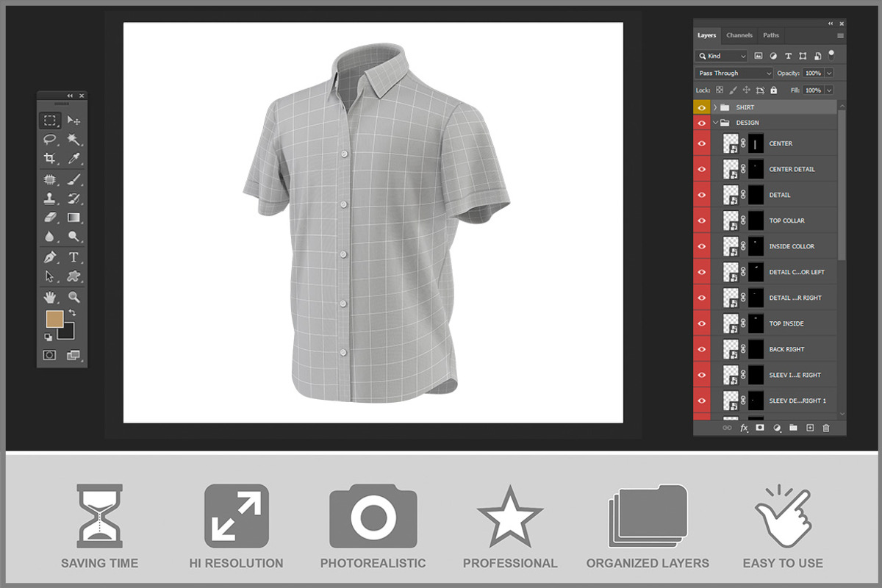The height and width of the screenshot is (588, 882).
Task: Select the Clone Stamp tool
Action: (x=50, y=198)
